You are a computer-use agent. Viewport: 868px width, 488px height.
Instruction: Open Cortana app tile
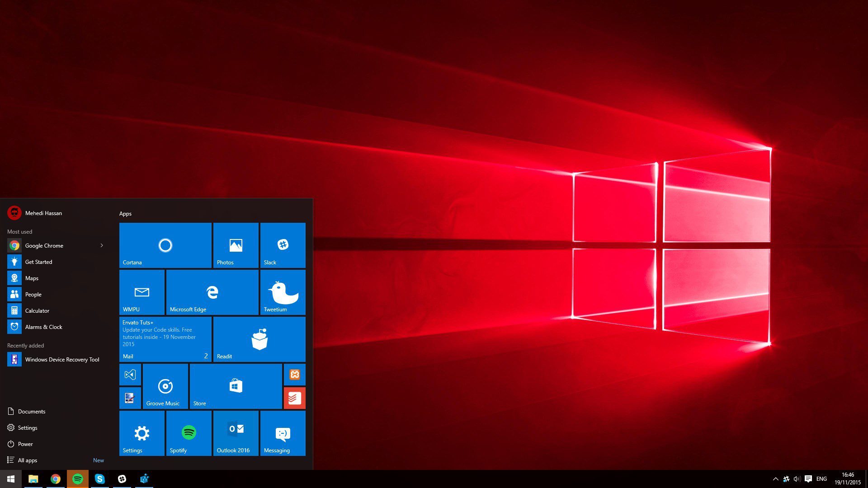[166, 245]
